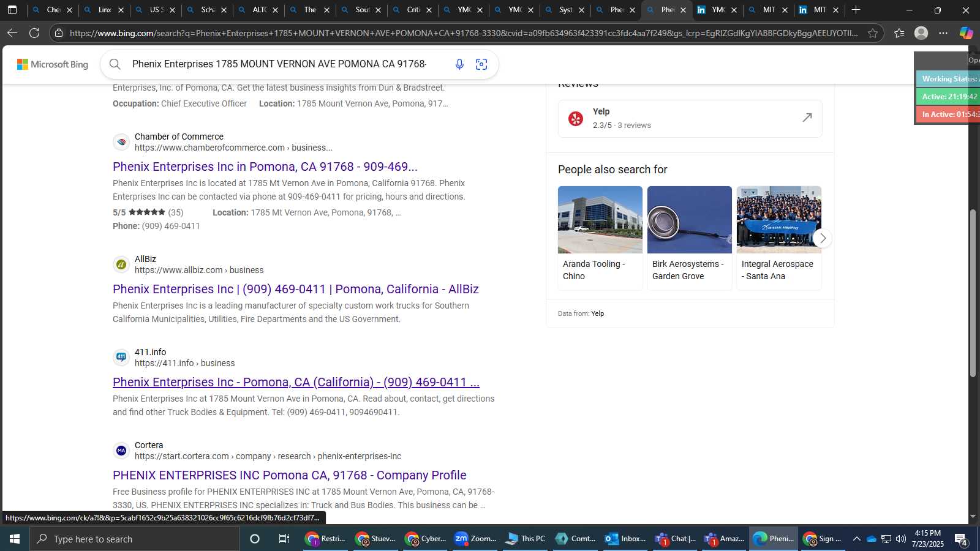This screenshot has height=551, width=980.
Task: Click the browser address bar
Action: click(x=463, y=33)
